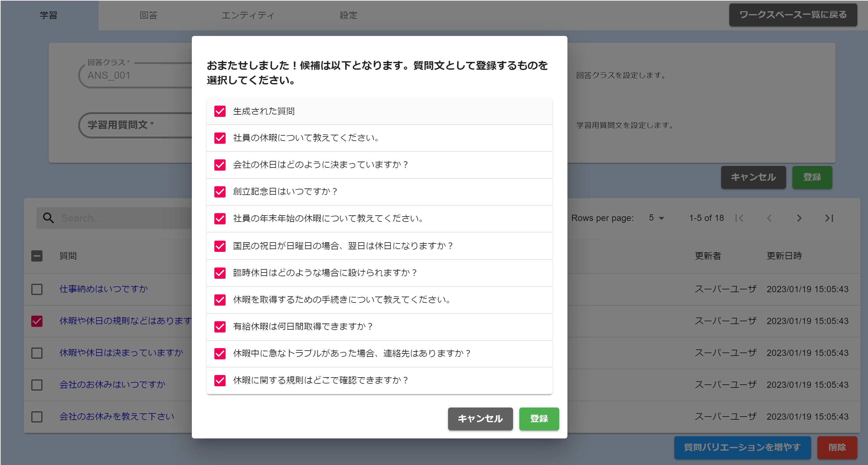Click ワークスペース一覧に戻る button
Screen dimensions: 868x465
coord(792,15)
